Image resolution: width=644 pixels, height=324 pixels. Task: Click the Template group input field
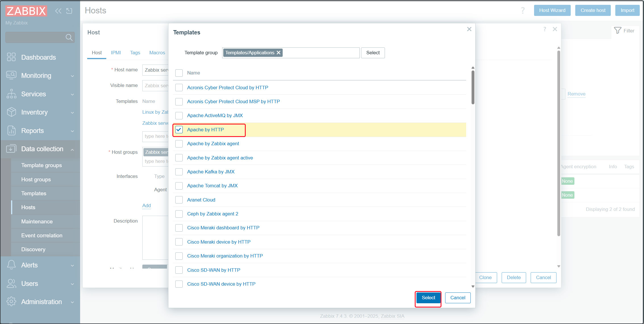click(321, 53)
